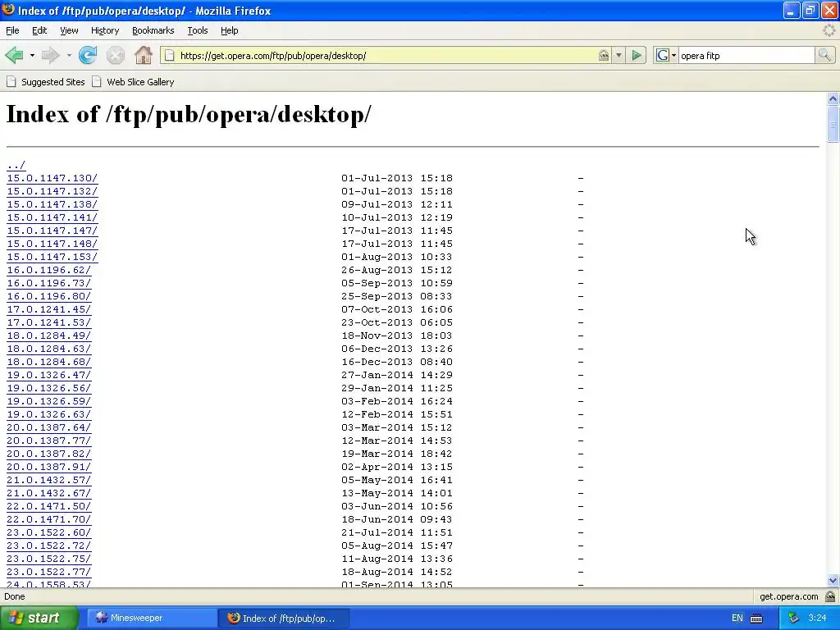Open the File menu
840x630 pixels.
click(x=12, y=30)
